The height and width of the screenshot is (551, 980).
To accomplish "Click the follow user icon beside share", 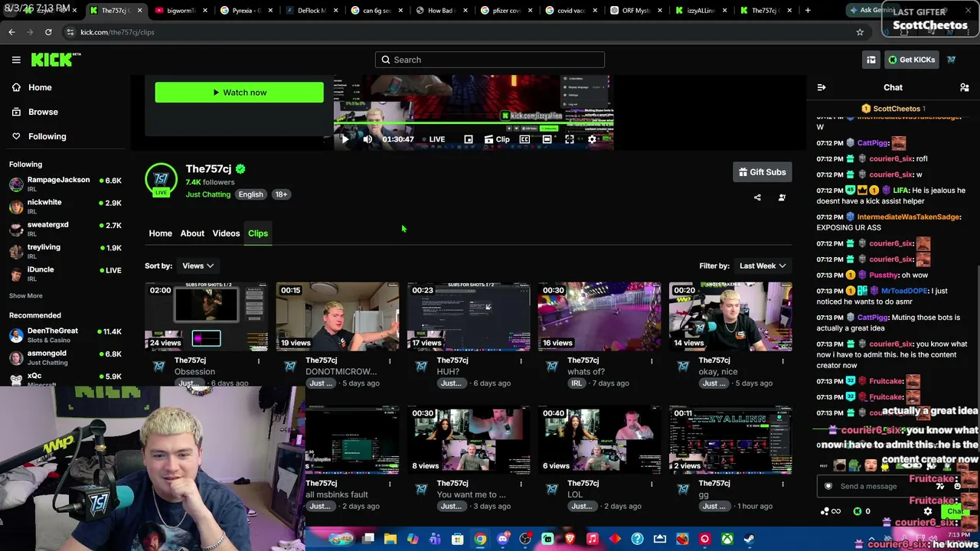I will pos(782,197).
